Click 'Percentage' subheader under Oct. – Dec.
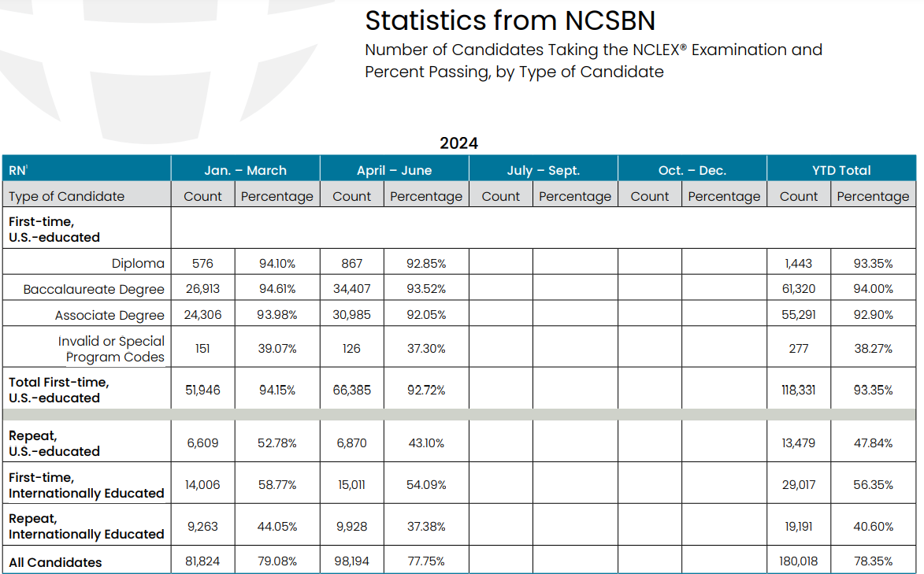 (x=724, y=196)
